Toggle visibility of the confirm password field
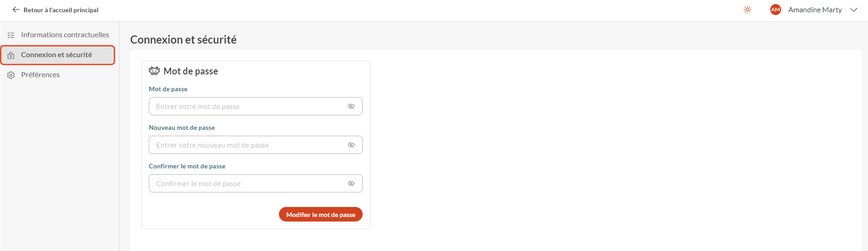 click(351, 184)
